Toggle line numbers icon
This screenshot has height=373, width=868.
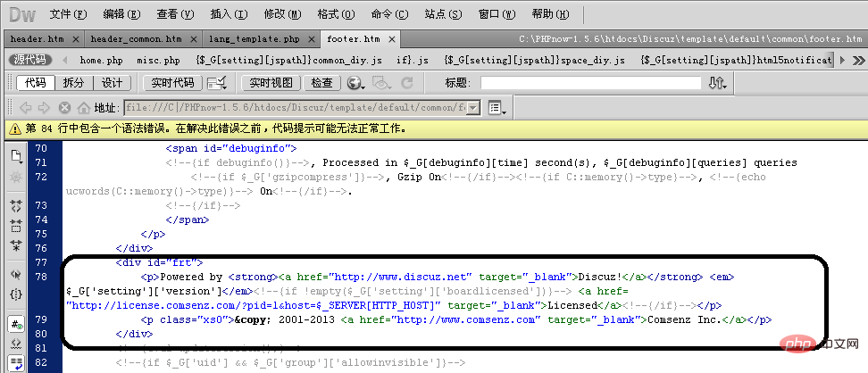tap(16, 324)
